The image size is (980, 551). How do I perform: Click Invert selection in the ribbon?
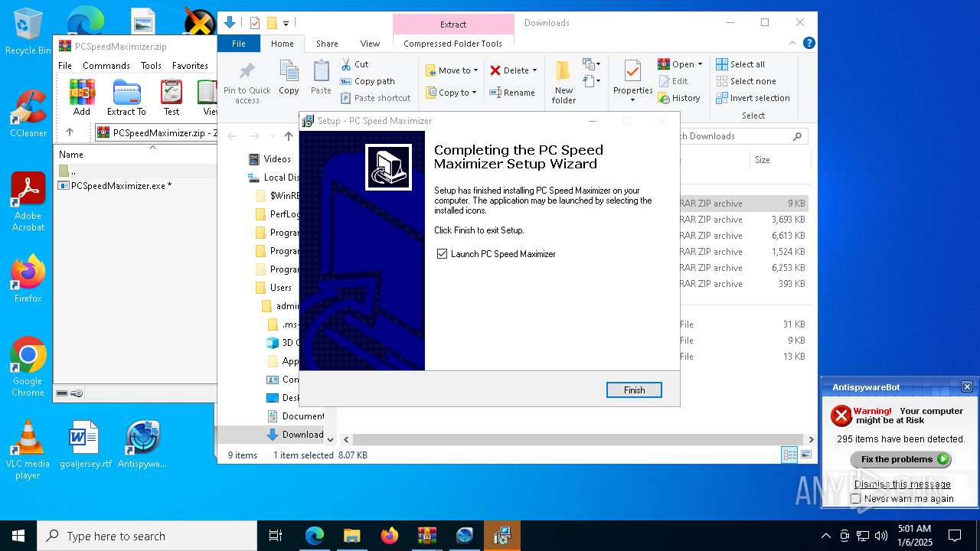[x=753, y=98]
